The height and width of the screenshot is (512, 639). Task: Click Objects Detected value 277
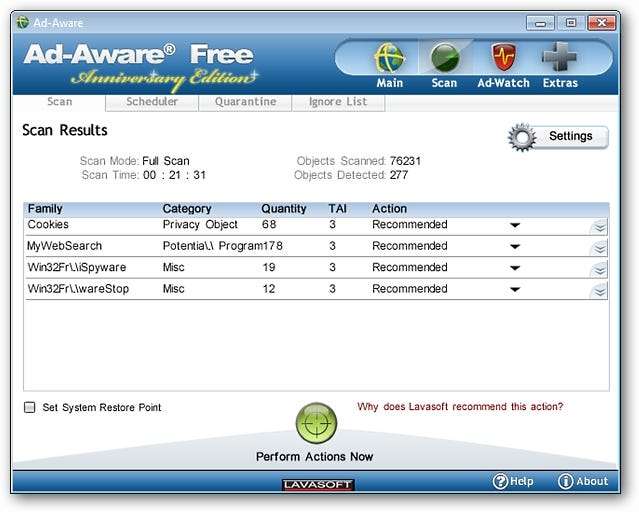[399, 175]
